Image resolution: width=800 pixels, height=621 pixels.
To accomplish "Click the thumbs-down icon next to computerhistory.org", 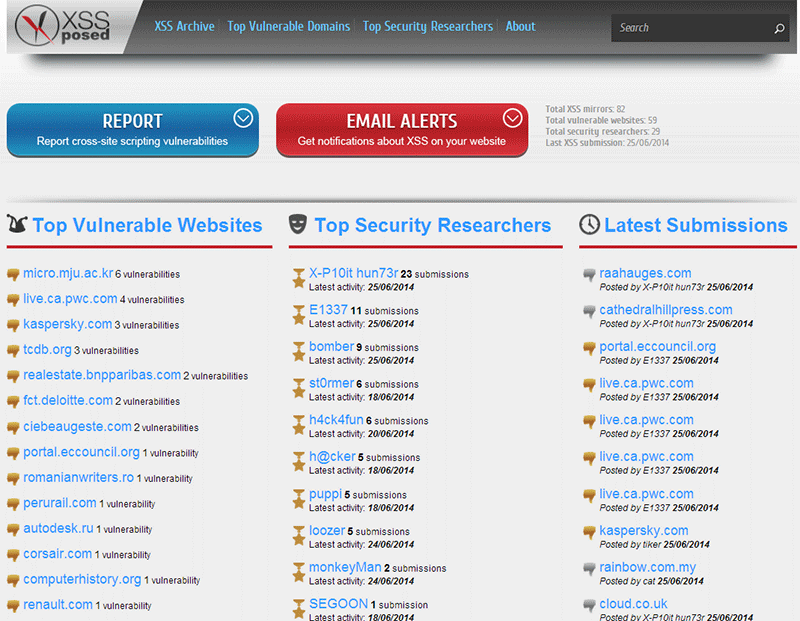I will point(13,581).
